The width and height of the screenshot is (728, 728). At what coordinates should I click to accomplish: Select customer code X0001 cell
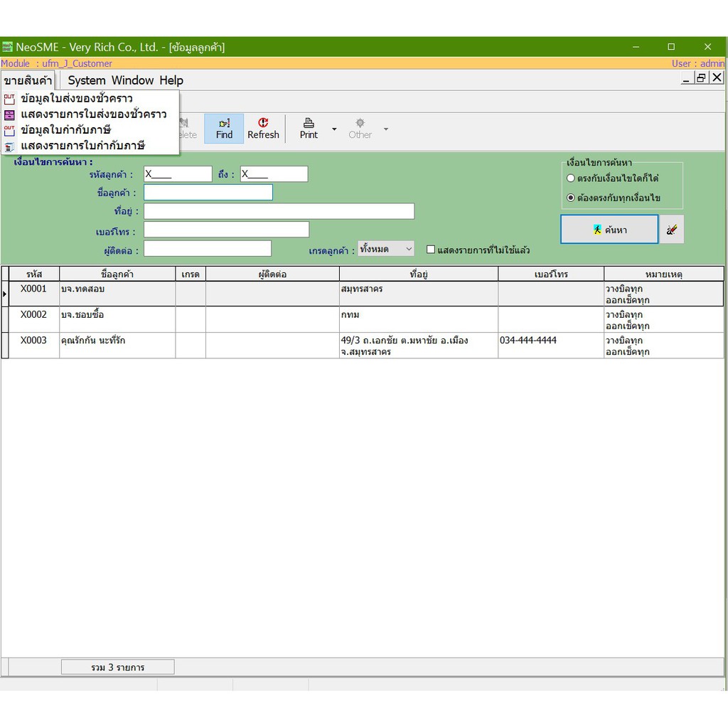(x=34, y=294)
